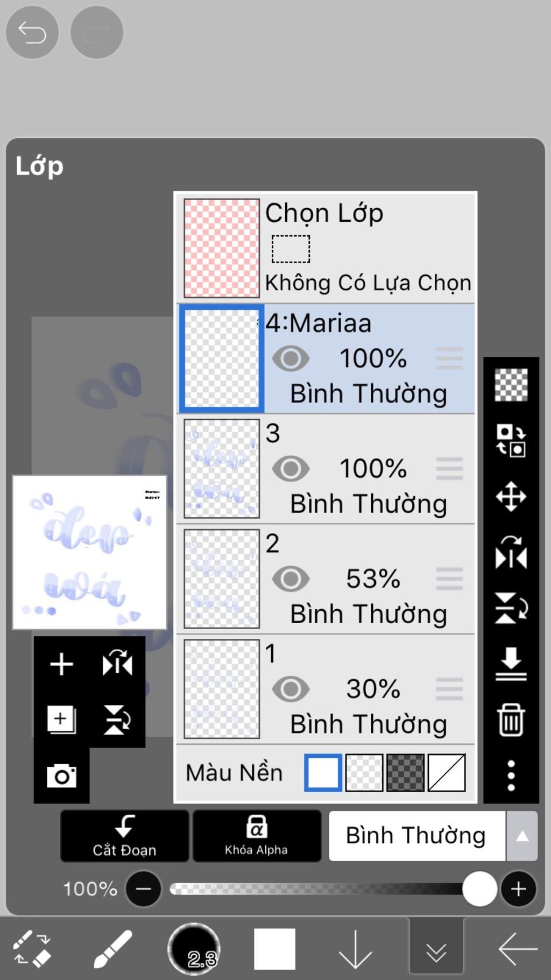Click the merge layer down arrow icon

(511, 664)
